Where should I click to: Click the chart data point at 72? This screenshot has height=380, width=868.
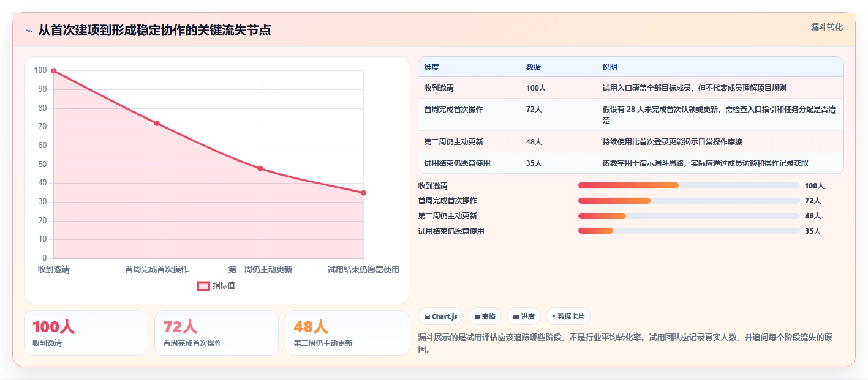coord(157,124)
